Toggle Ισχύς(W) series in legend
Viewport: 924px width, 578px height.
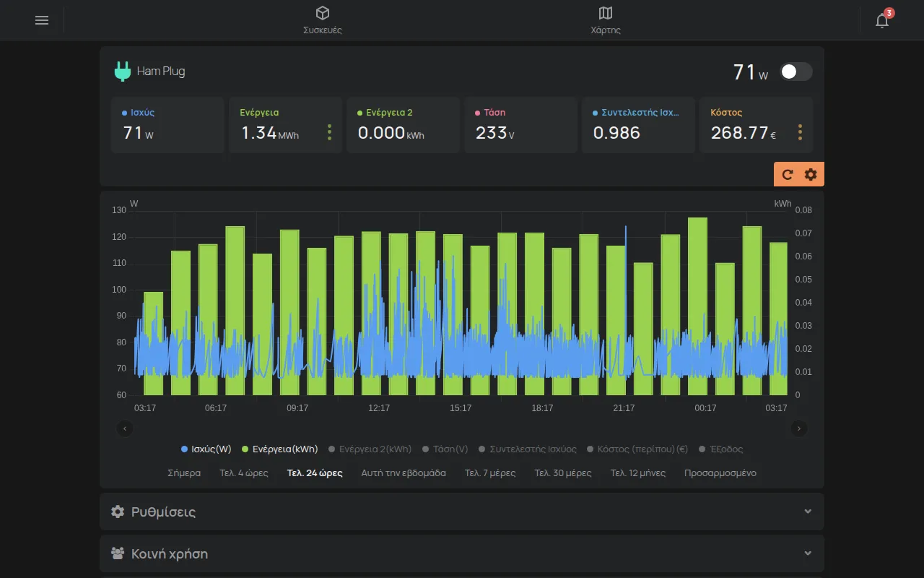click(206, 449)
